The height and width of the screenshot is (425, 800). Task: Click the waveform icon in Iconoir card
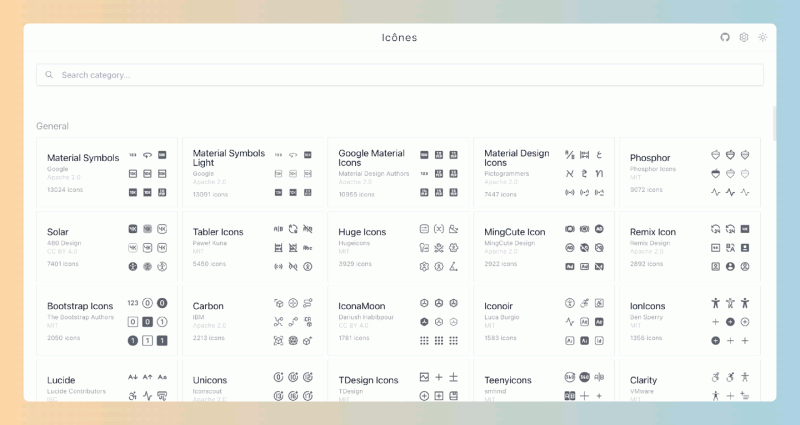point(570,322)
